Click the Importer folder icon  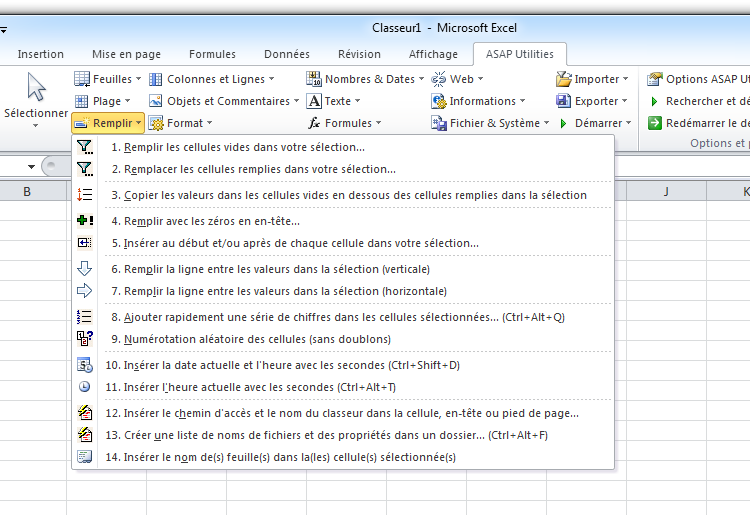pyautogui.click(x=564, y=79)
